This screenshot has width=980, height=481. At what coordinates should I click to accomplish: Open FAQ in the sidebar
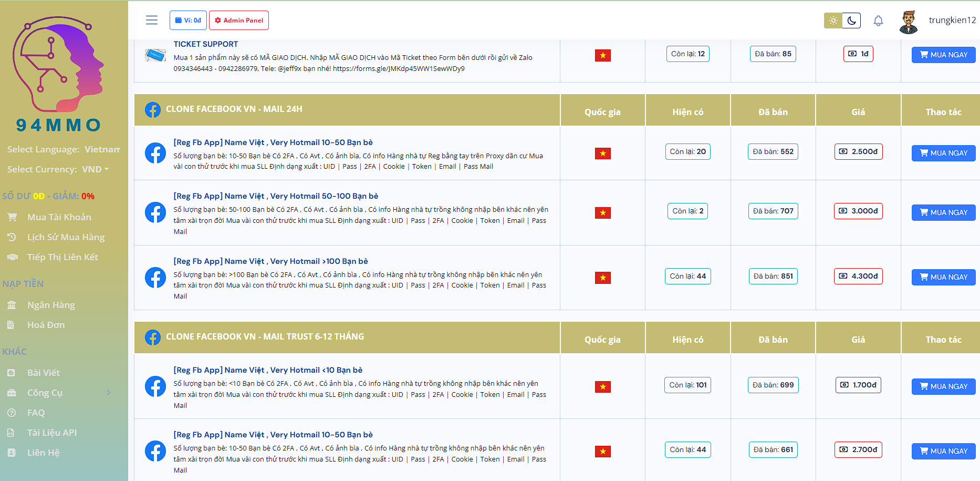click(36, 413)
